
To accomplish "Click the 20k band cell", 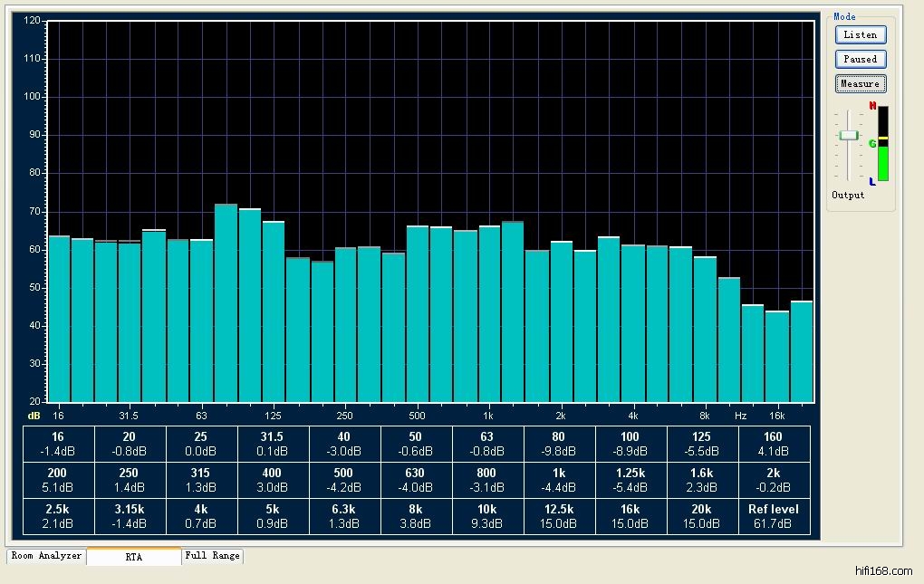I will click(x=702, y=516).
